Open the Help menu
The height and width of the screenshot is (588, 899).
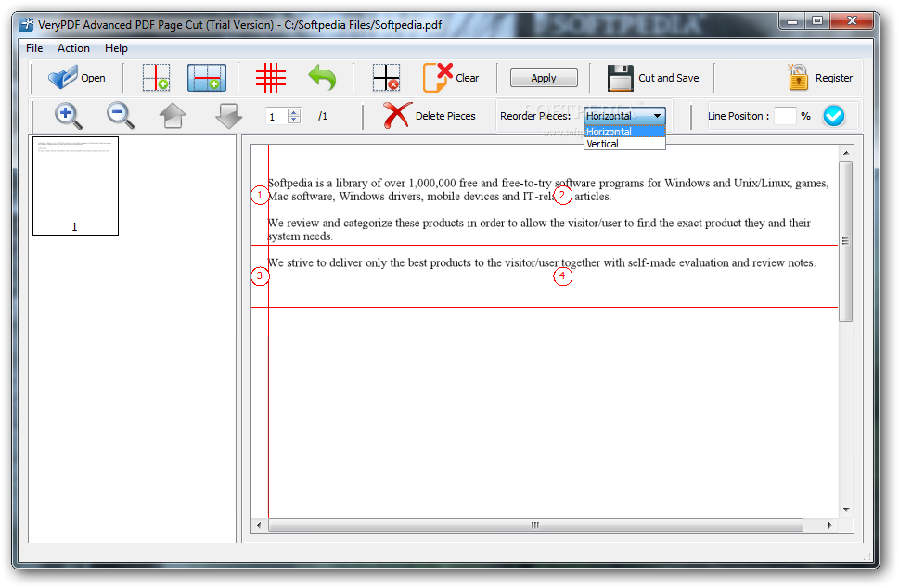tap(116, 48)
